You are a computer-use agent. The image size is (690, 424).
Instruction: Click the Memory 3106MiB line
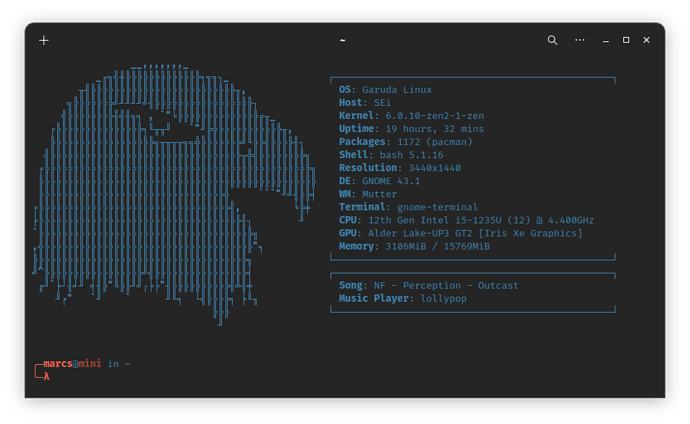[x=414, y=246]
